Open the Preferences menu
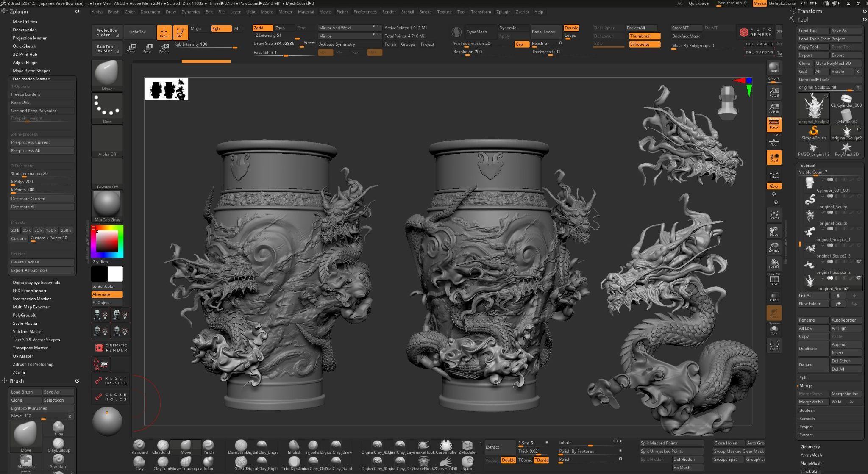Image resolution: width=868 pixels, height=474 pixels. (364, 12)
